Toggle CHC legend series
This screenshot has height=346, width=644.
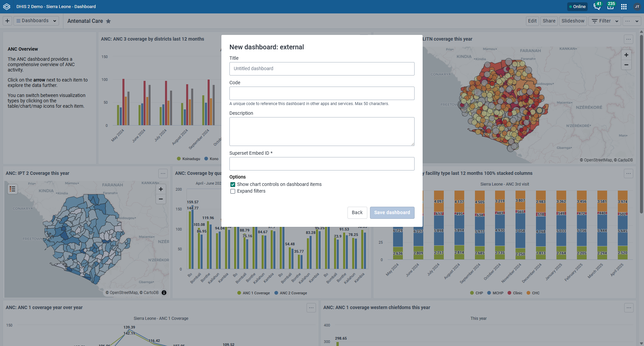pyautogui.click(x=533, y=293)
